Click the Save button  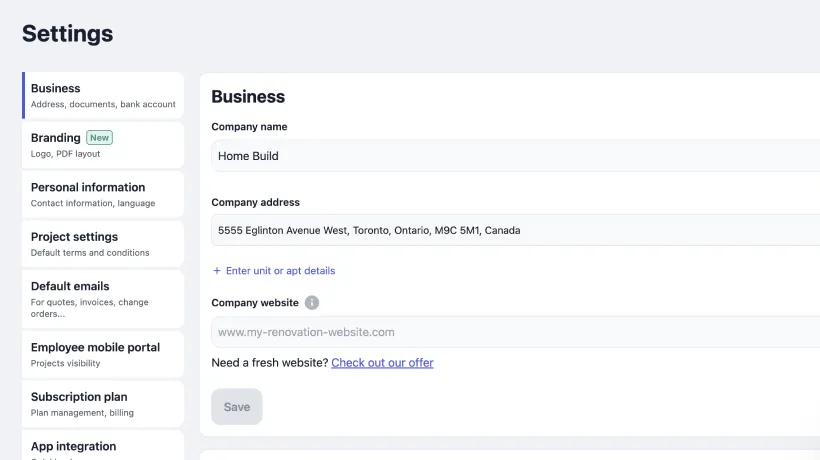[237, 407]
